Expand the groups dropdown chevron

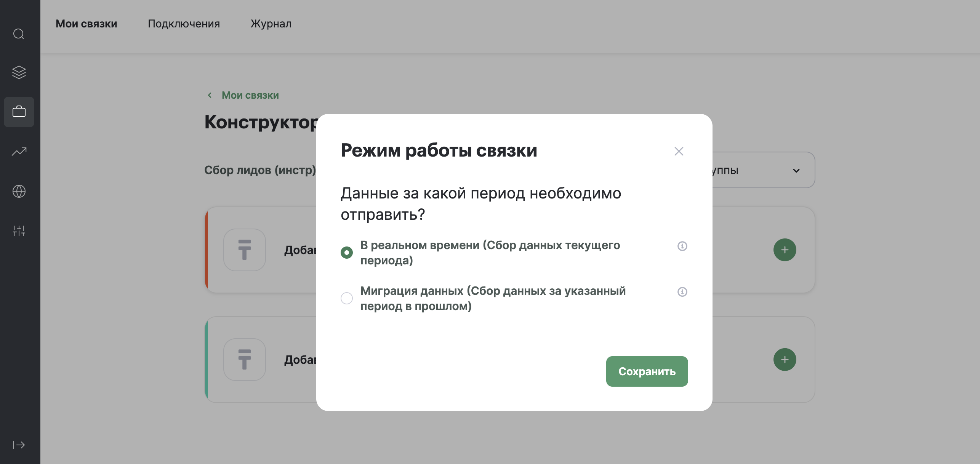click(796, 171)
